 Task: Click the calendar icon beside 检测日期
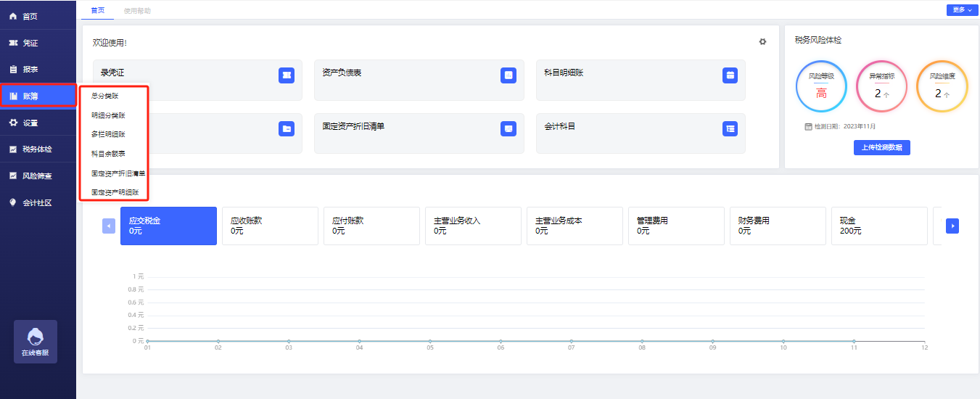coord(808,126)
